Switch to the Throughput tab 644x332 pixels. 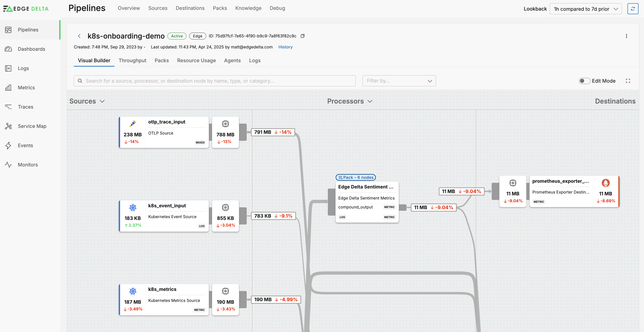[x=133, y=61]
